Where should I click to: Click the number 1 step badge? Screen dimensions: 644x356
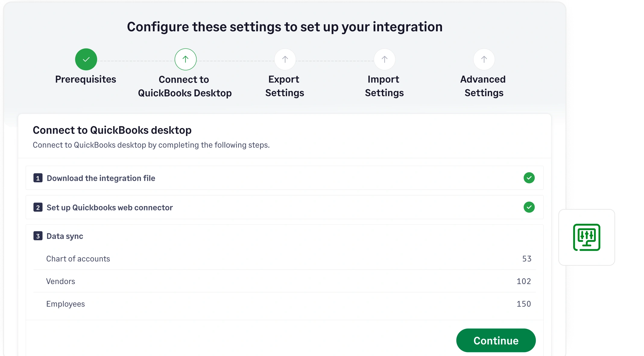pos(38,178)
